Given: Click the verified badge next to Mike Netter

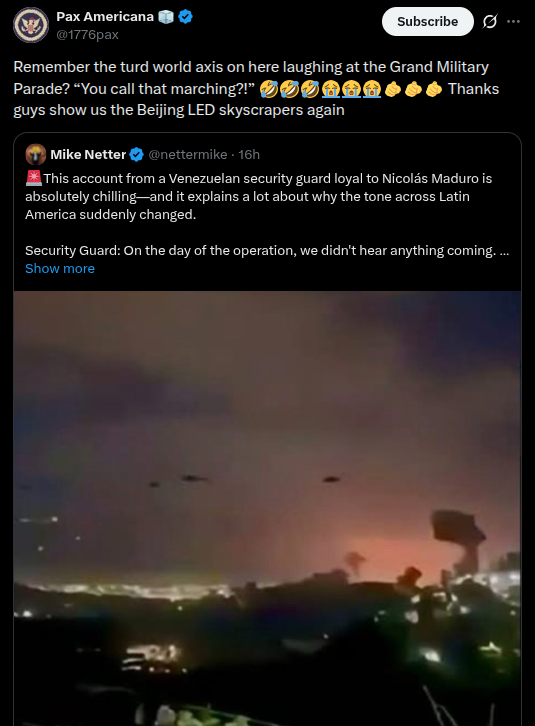Looking at the screenshot, I should point(136,155).
